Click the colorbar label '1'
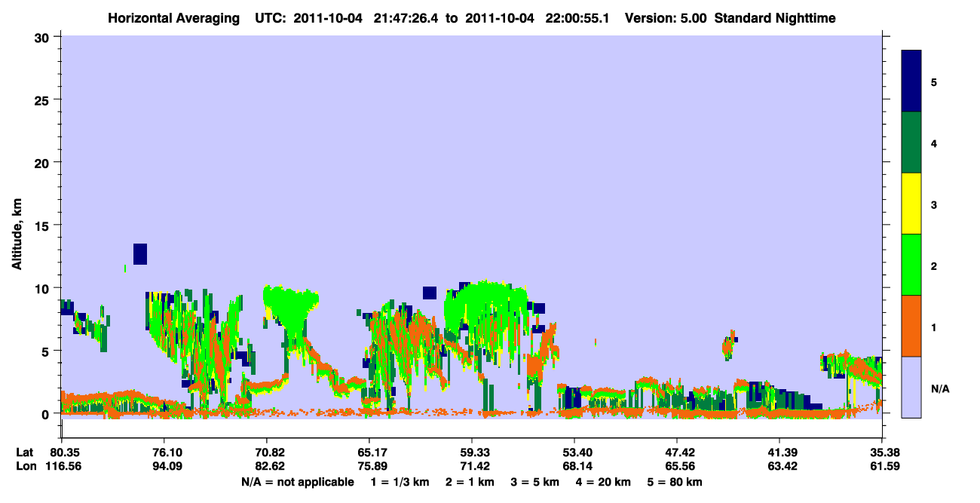The image size is (980, 503). pyautogui.click(x=933, y=326)
